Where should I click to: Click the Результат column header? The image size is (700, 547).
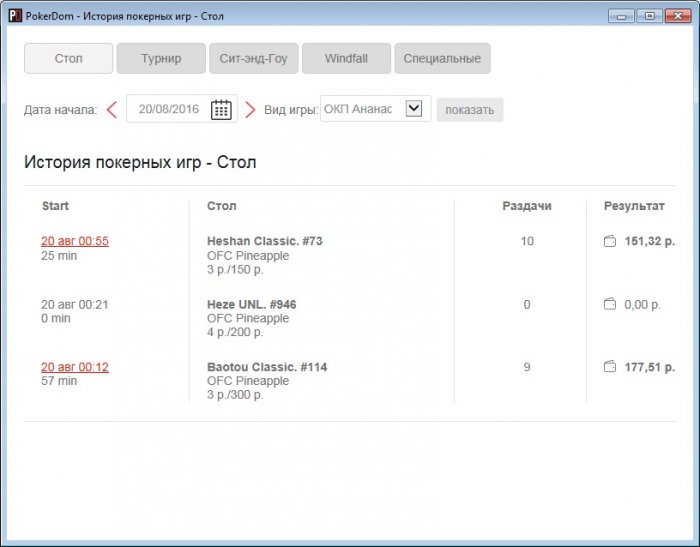[x=634, y=206]
